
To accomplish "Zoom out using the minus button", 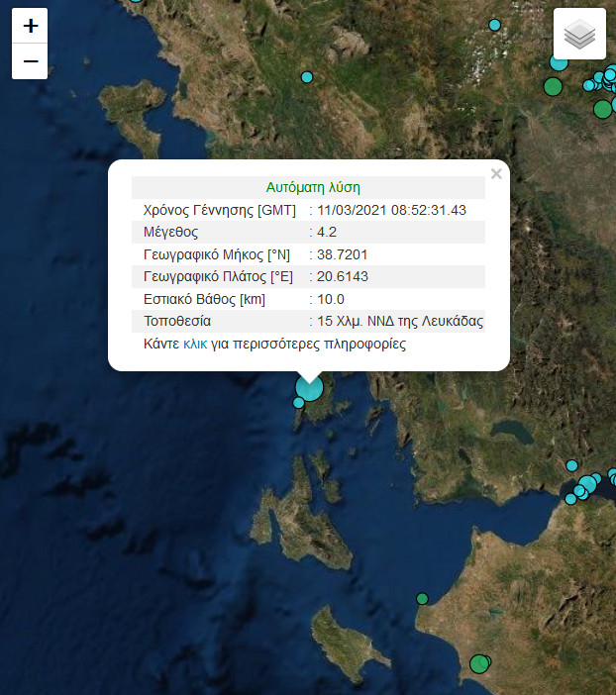I will click(31, 61).
